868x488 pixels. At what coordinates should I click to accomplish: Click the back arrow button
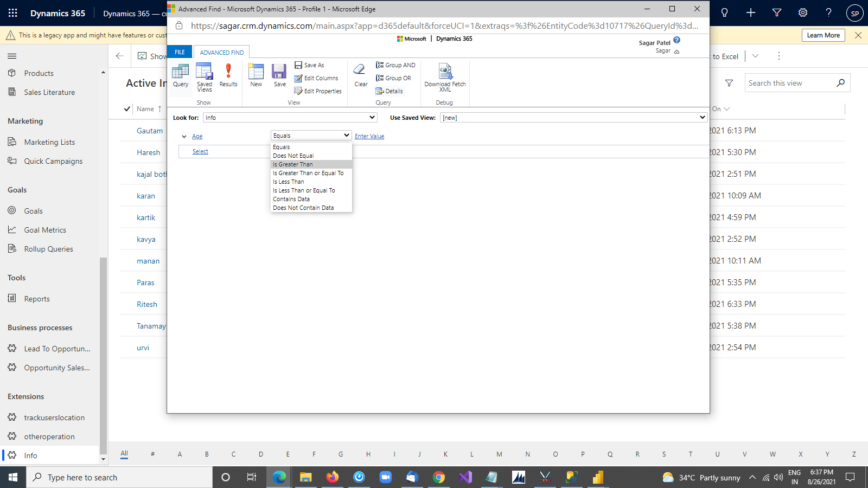point(119,56)
